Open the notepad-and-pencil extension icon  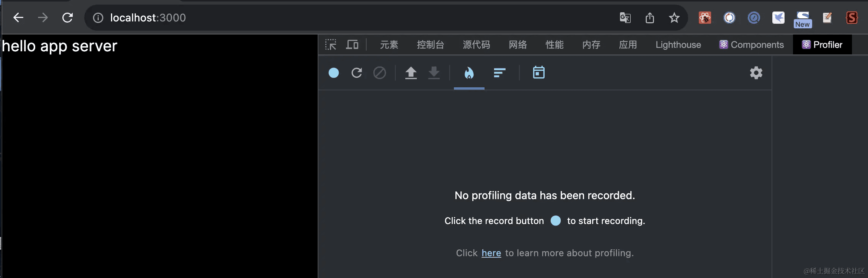click(827, 18)
